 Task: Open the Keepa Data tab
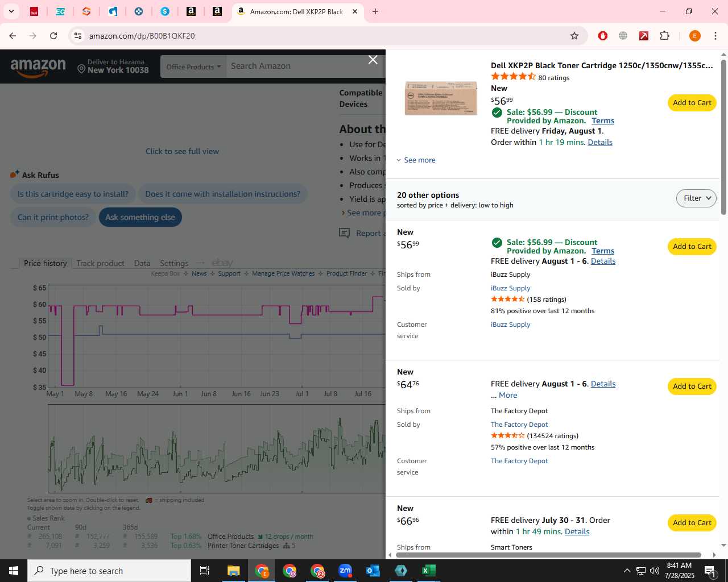coord(142,263)
